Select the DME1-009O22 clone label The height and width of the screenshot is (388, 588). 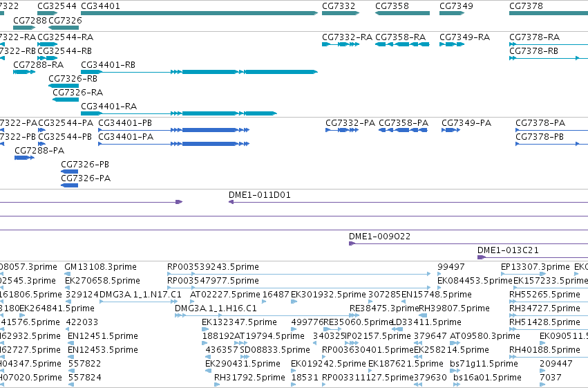coord(379,237)
